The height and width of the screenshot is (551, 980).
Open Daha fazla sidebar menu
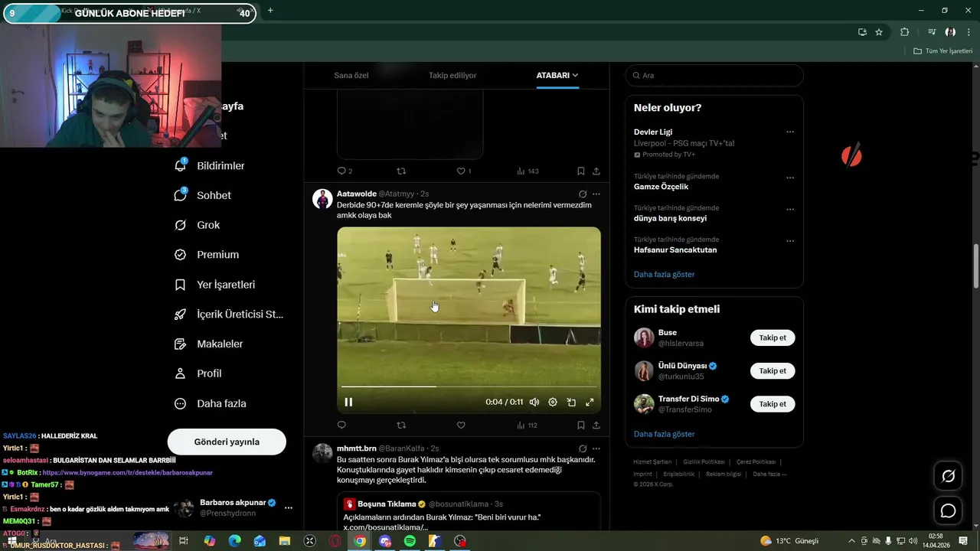pos(211,403)
